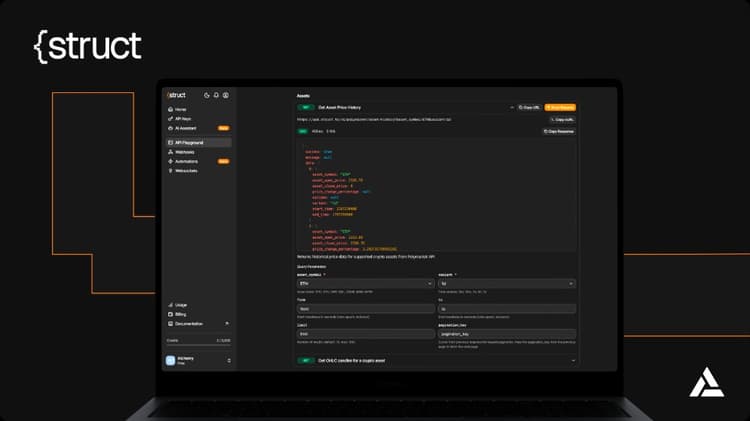This screenshot has height=421, width=750.
Task: Open notifications bell icon
Action: [x=216, y=95]
